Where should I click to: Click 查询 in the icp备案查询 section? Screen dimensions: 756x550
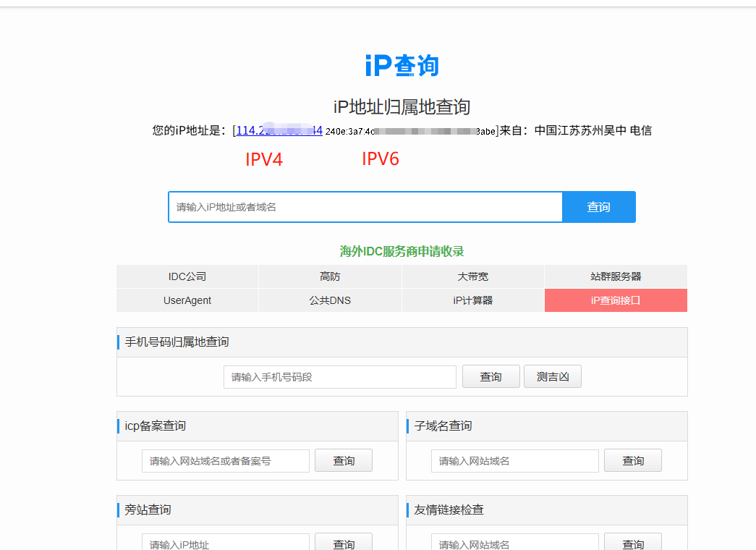point(343,460)
